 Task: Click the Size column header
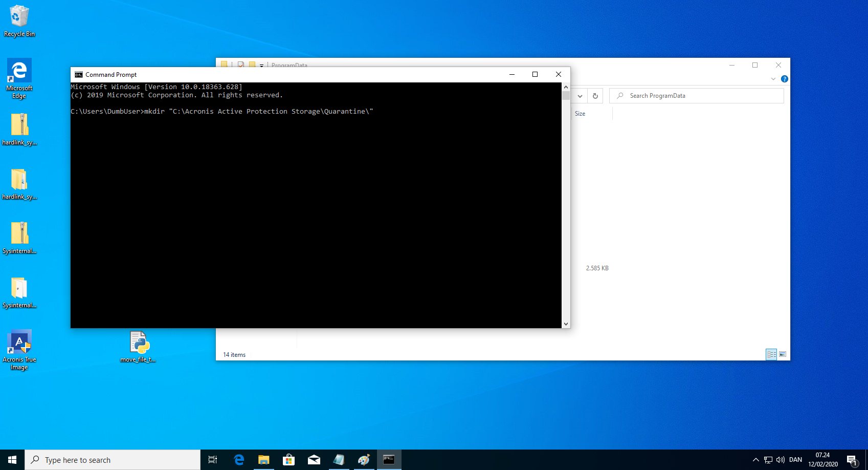(580, 114)
